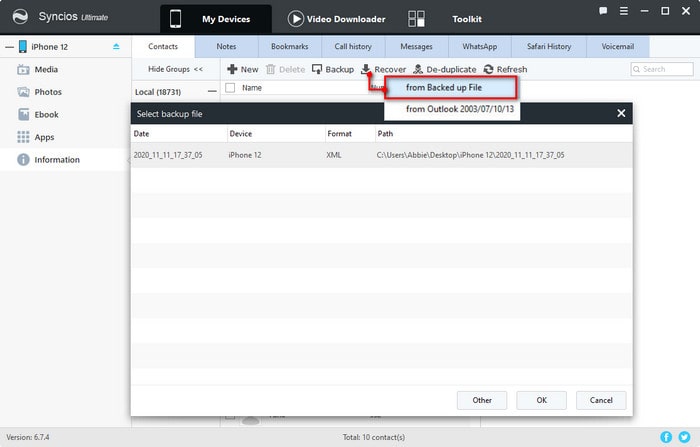Click the Cancel button in dialog
The height and width of the screenshot is (447, 700).
coord(601,400)
